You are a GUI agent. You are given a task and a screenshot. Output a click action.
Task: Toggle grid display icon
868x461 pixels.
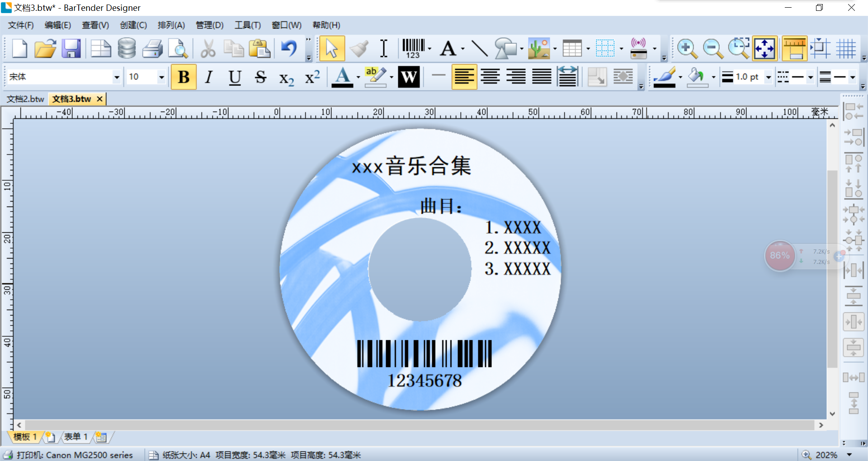click(846, 48)
